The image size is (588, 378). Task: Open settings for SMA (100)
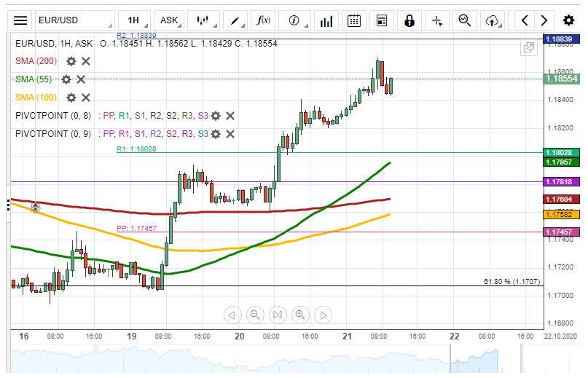71,98
